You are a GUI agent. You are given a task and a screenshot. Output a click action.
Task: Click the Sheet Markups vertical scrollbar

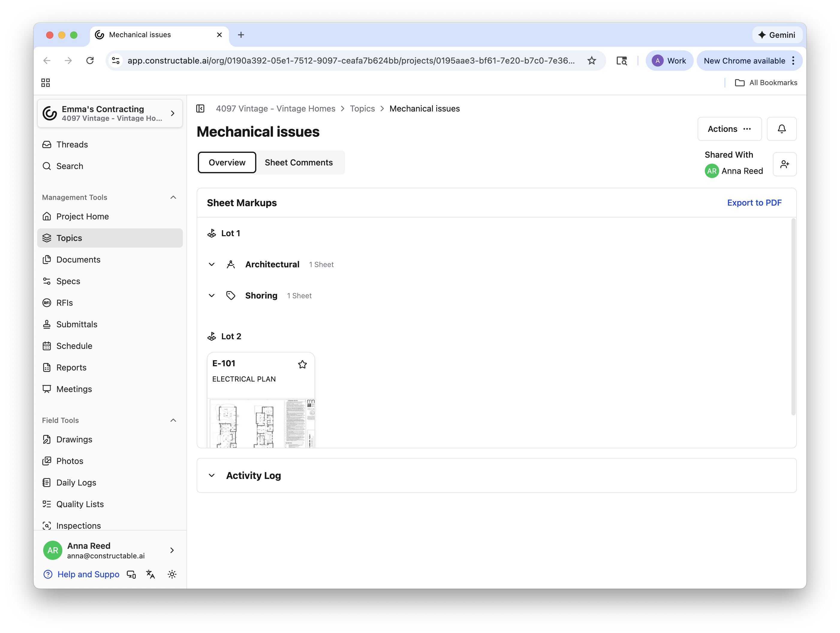pyautogui.click(x=793, y=317)
